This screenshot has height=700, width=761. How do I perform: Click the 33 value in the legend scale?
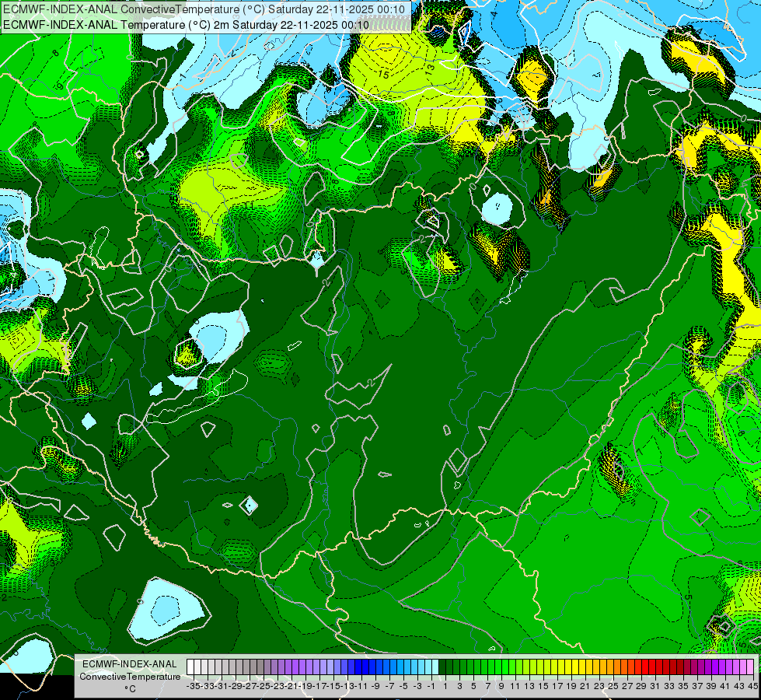click(x=669, y=686)
